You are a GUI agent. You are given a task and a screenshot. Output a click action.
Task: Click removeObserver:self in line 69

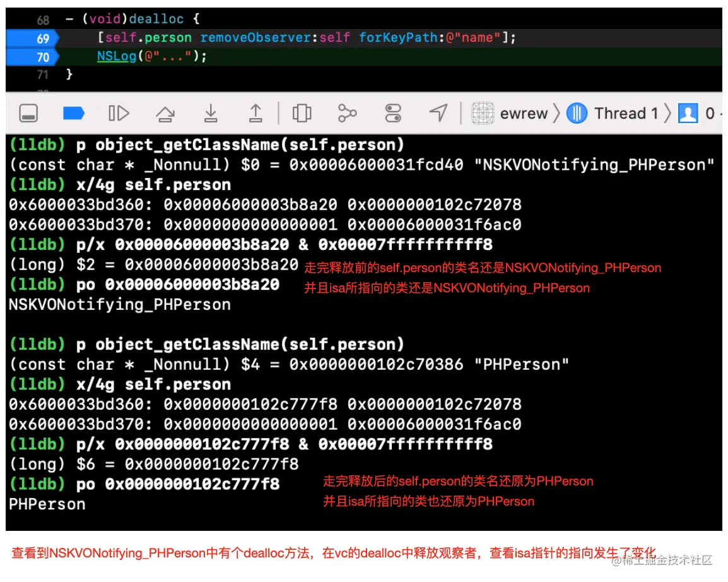(x=275, y=38)
